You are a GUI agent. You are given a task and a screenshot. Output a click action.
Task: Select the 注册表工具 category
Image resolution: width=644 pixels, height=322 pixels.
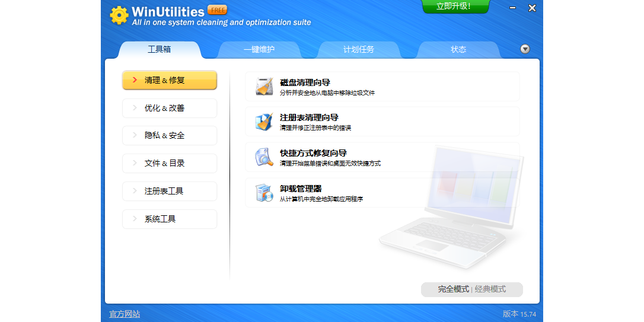170,192
